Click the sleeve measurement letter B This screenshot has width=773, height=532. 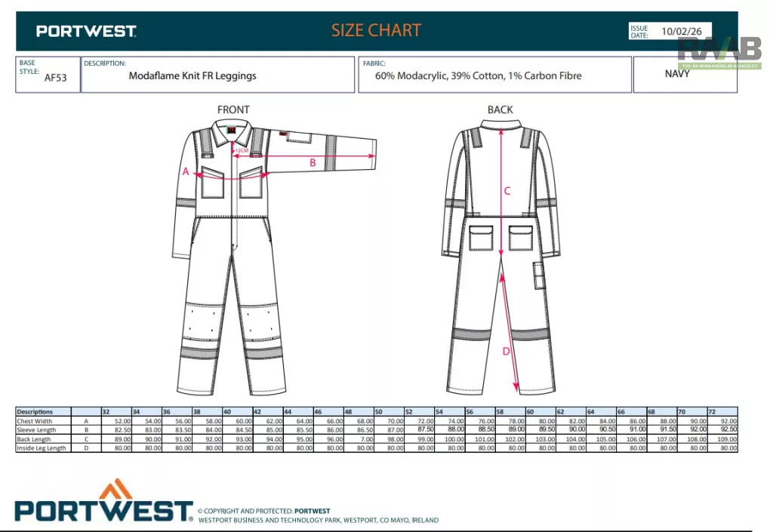313,162
